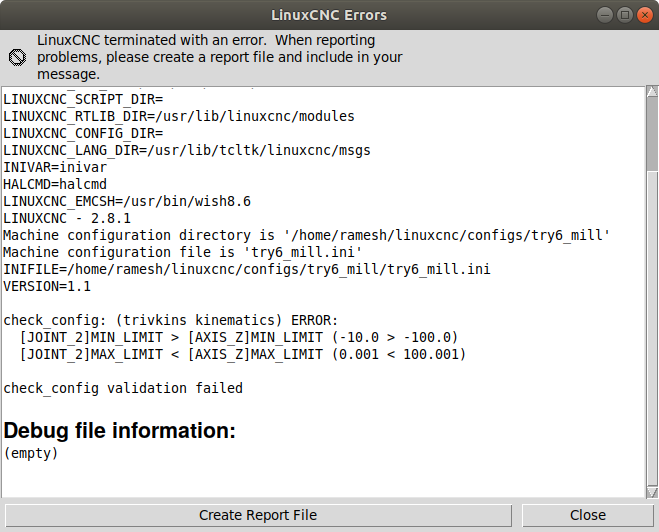Click the LINUXCNC - 2.8.1 version line

point(67,218)
